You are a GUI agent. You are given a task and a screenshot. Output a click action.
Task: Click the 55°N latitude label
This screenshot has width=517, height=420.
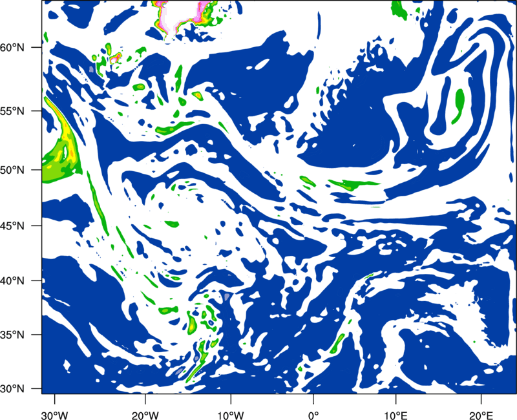point(12,111)
